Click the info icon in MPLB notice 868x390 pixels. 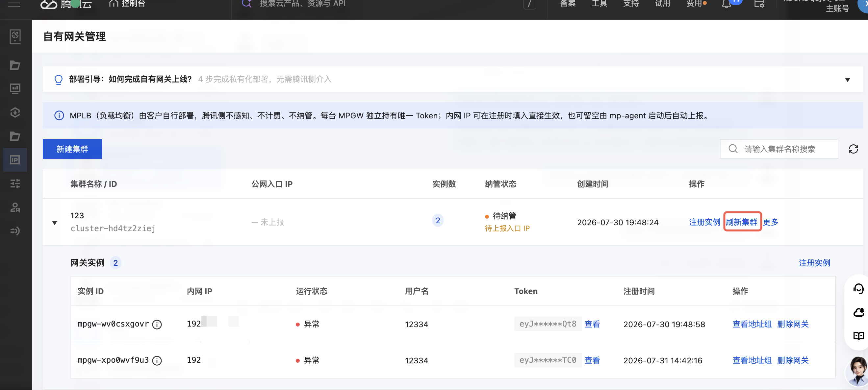pos(59,115)
